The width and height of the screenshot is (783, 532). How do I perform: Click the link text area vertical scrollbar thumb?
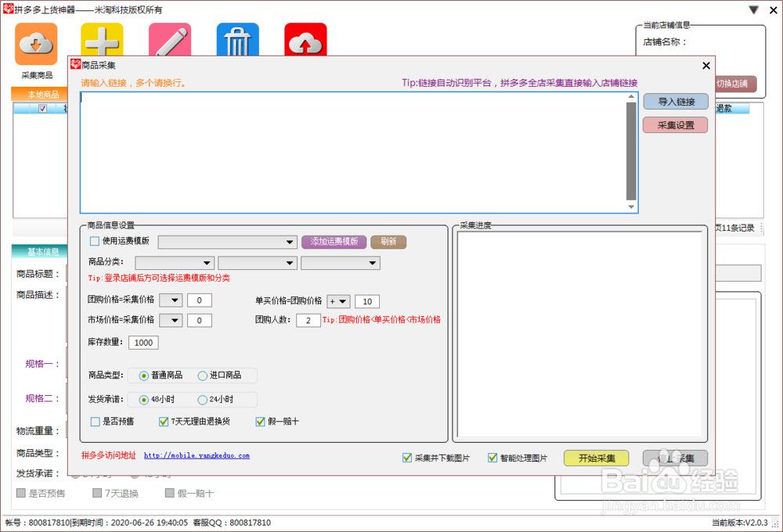631,151
